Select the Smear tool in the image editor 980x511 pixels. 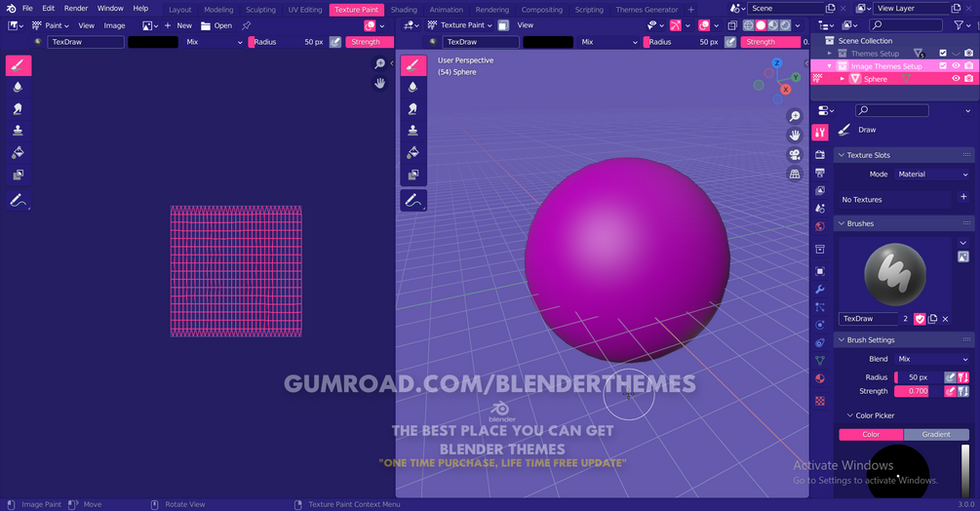point(19,108)
